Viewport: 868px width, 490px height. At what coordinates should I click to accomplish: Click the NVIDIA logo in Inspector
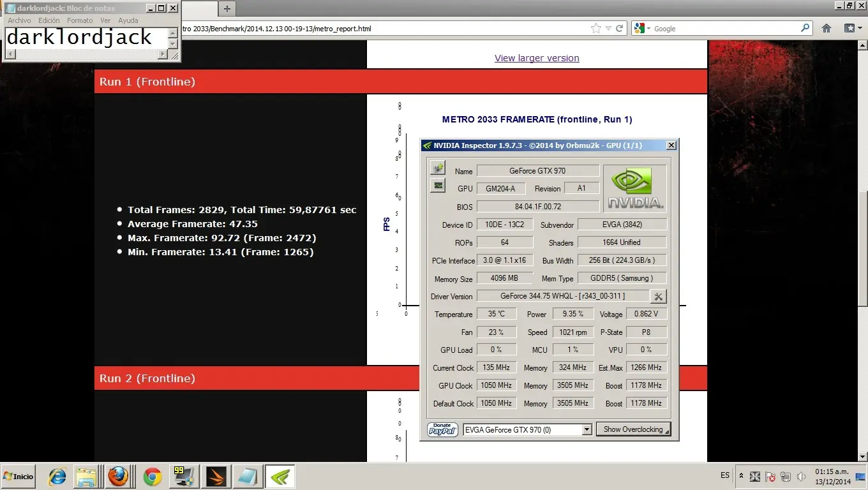click(x=635, y=188)
